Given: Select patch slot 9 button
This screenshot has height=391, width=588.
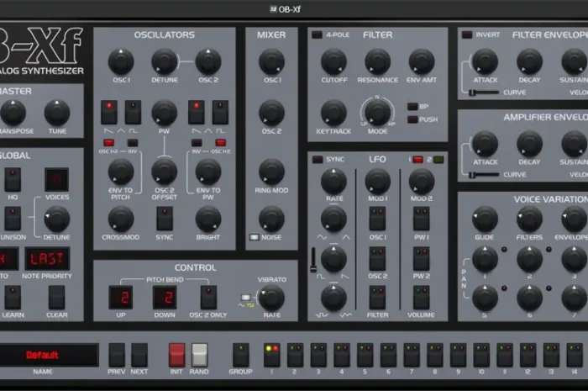Looking at the screenshot, I should tap(459, 355).
